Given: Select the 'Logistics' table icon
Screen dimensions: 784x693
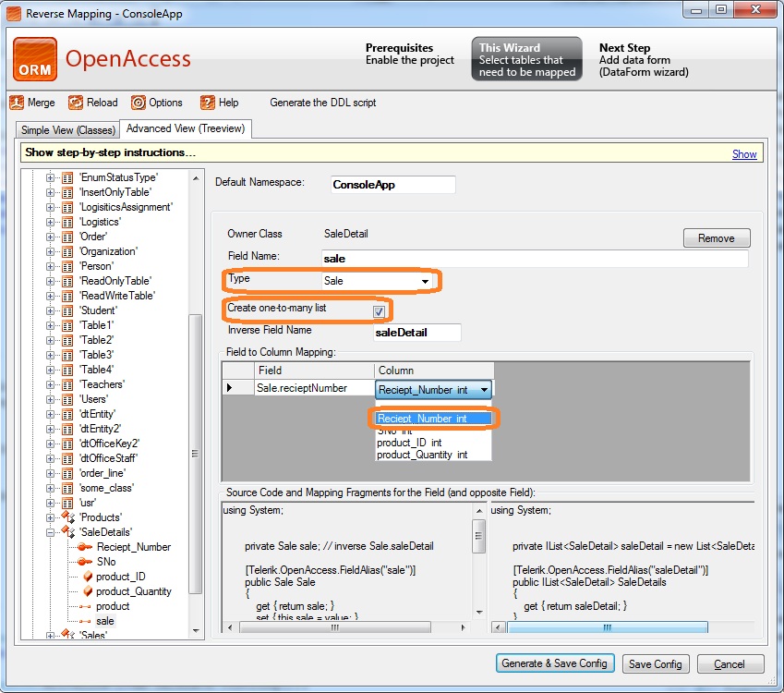Looking at the screenshot, I should [x=67, y=222].
